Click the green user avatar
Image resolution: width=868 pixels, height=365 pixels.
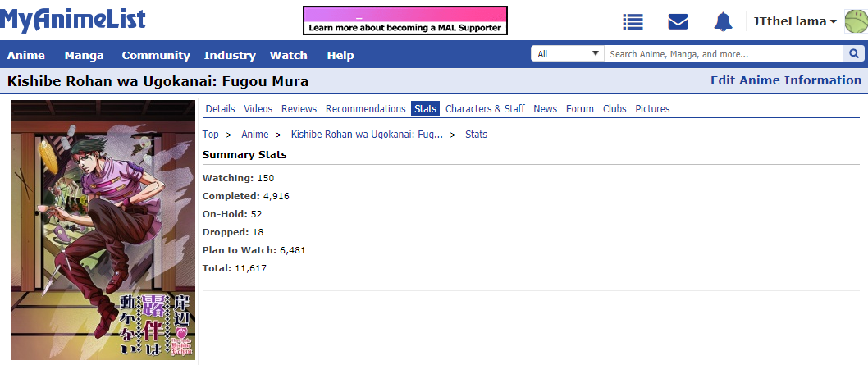(856, 21)
